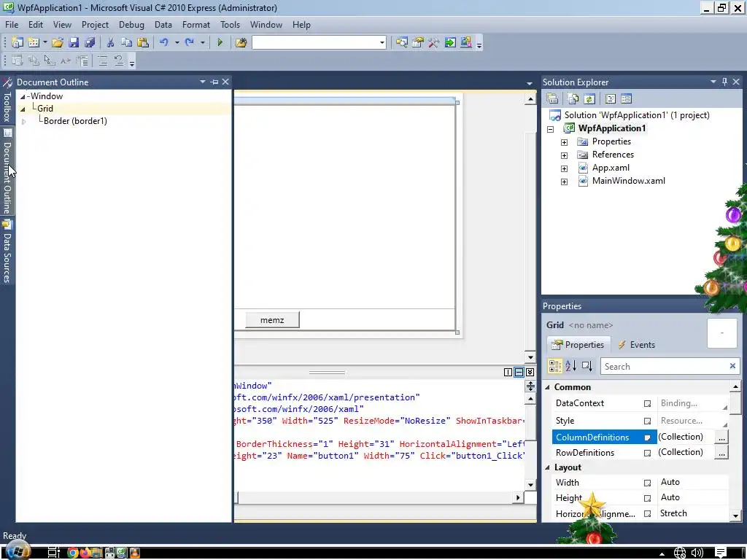
Task: Expand the App.xaml node
Action: coord(564,168)
